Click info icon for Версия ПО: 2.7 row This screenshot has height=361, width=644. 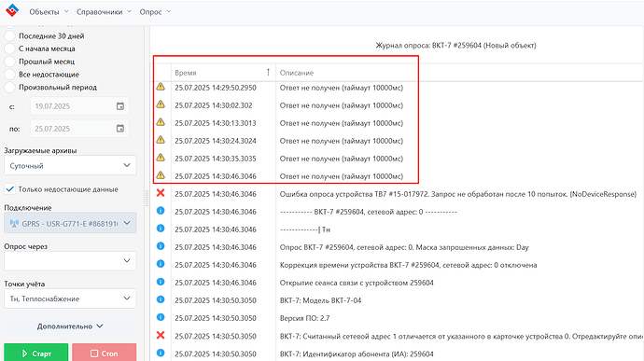[x=161, y=317]
